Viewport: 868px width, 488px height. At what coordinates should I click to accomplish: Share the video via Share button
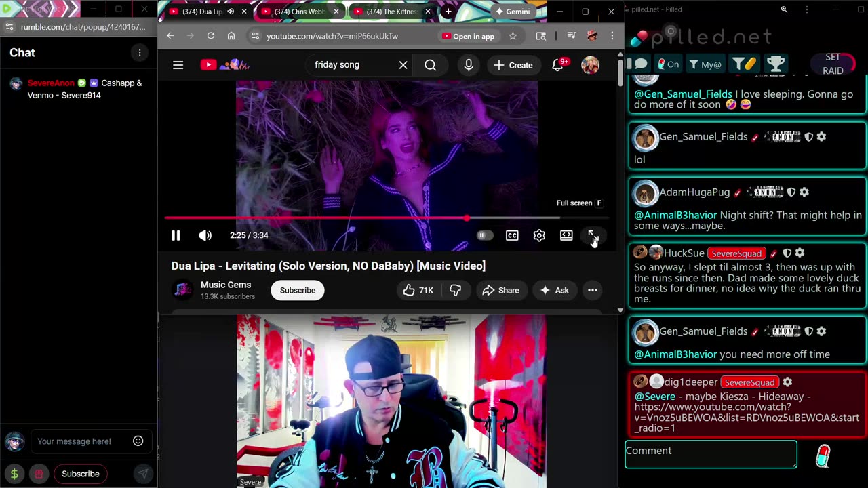click(500, 290)
